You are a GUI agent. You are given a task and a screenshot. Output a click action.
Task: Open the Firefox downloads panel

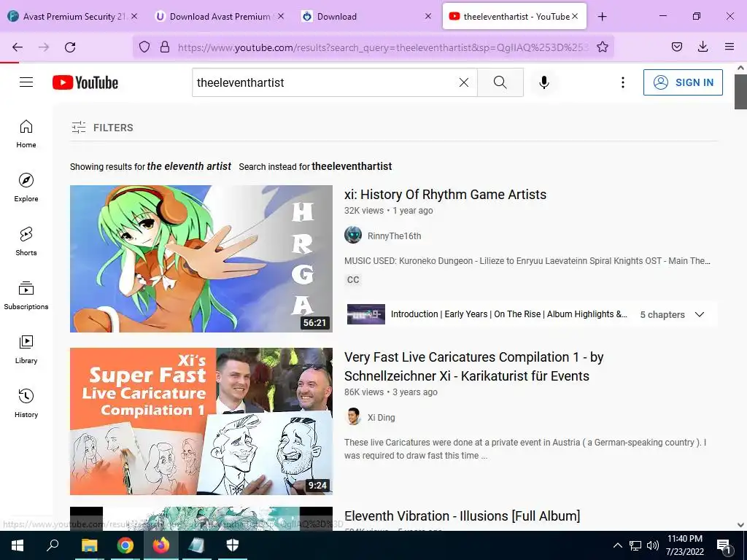click(x=703, y=47)
